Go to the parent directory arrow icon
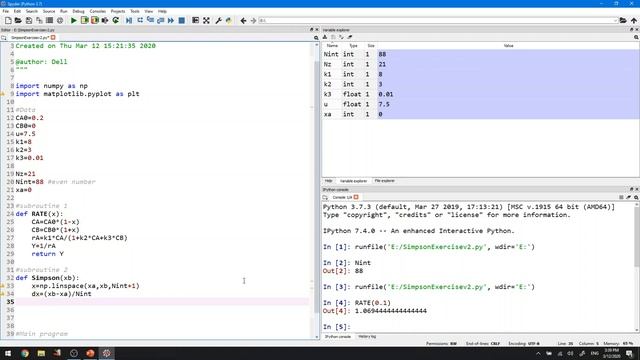The image size is (640, 360). (633, 20)
